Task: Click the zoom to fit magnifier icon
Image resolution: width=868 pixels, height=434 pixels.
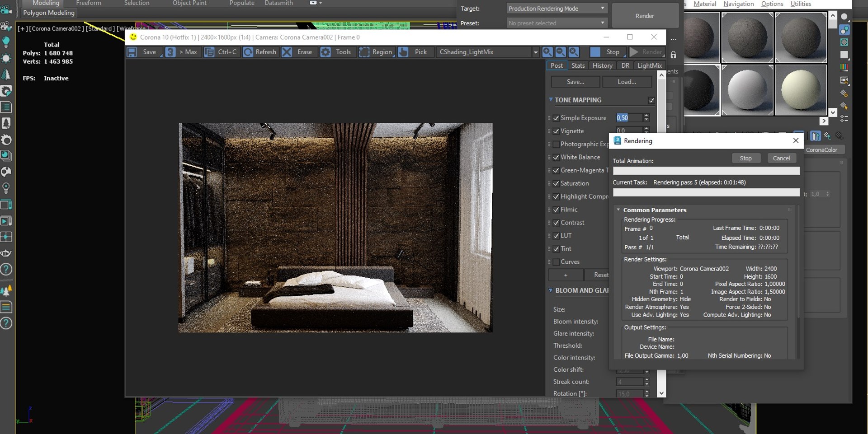Action: 574,52
